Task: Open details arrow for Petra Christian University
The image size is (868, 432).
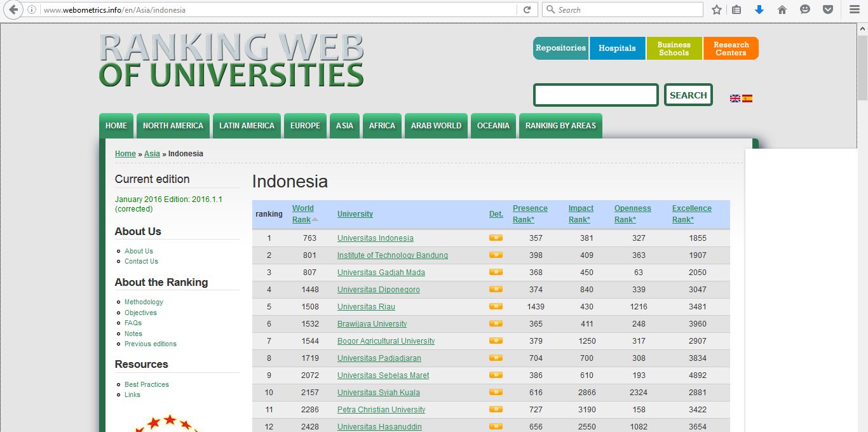Action: 496,409
